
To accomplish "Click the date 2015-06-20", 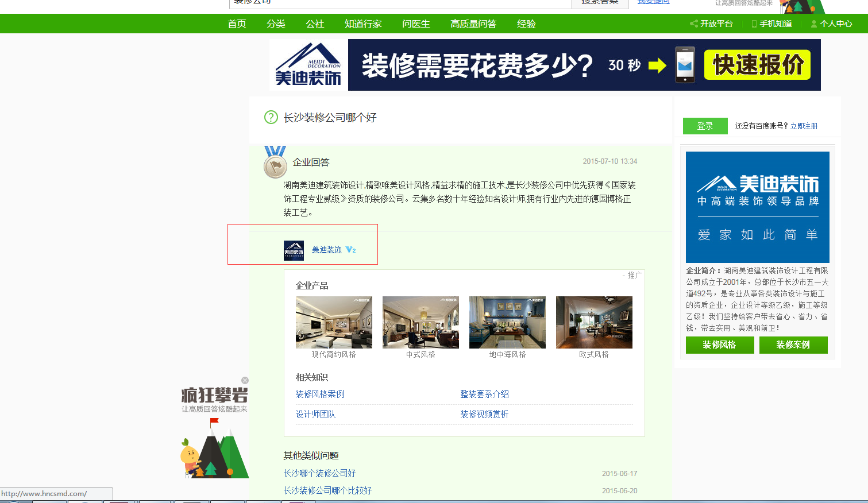I will click(619, 491).
